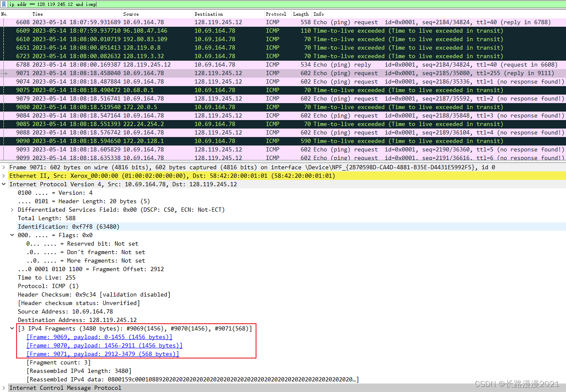Image resolution: width=566 pixels, height=392 pixels.
Task: Select packet 9079 with ttl=2
Action: click(283, 98)
